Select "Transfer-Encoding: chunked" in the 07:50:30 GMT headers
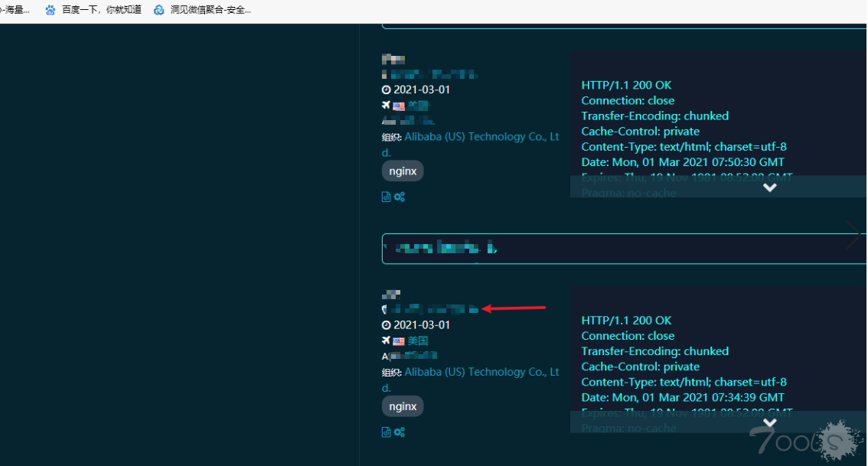 point(655,116)
